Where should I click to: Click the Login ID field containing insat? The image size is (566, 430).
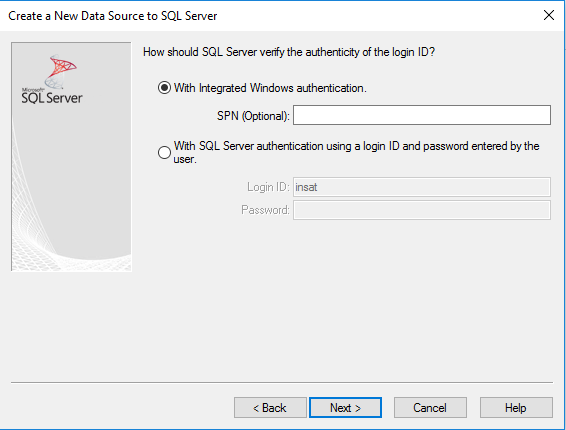pos(422,187)
